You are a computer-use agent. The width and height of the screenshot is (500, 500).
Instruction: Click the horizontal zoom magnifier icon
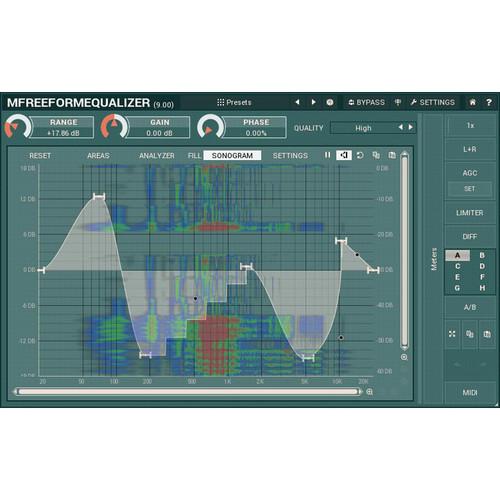(369, 392)
